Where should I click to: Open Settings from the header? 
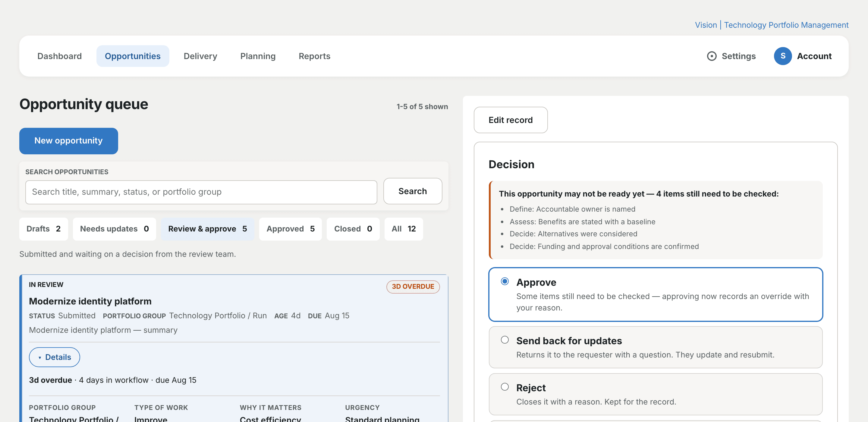731,56
